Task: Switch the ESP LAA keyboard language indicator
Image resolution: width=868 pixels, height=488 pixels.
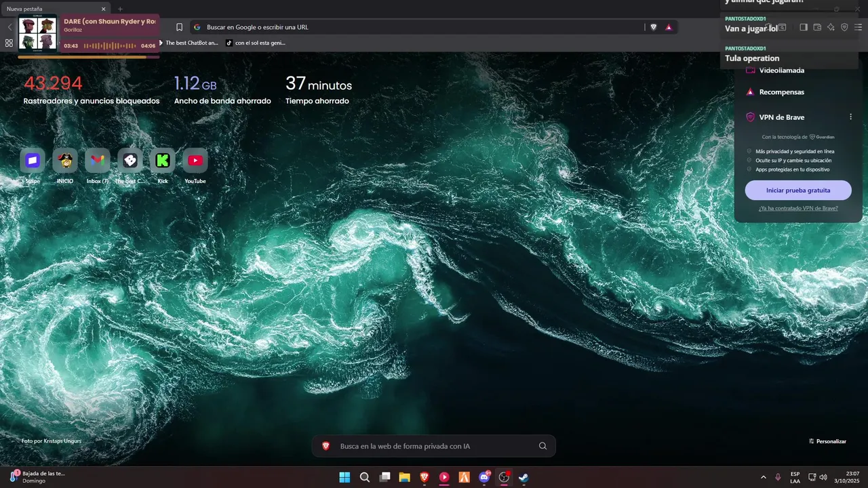Action: click(x=795, y=477)
